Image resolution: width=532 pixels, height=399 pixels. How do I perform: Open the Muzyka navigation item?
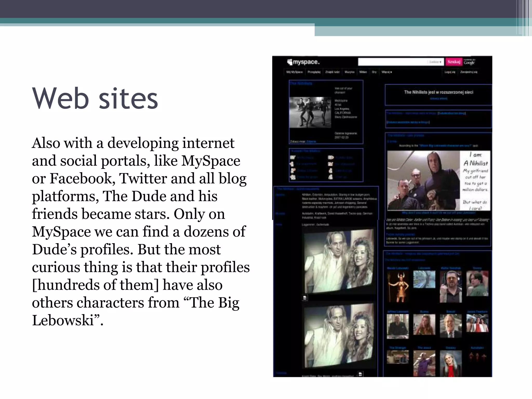pyautogui.click(x=349, y=72)
